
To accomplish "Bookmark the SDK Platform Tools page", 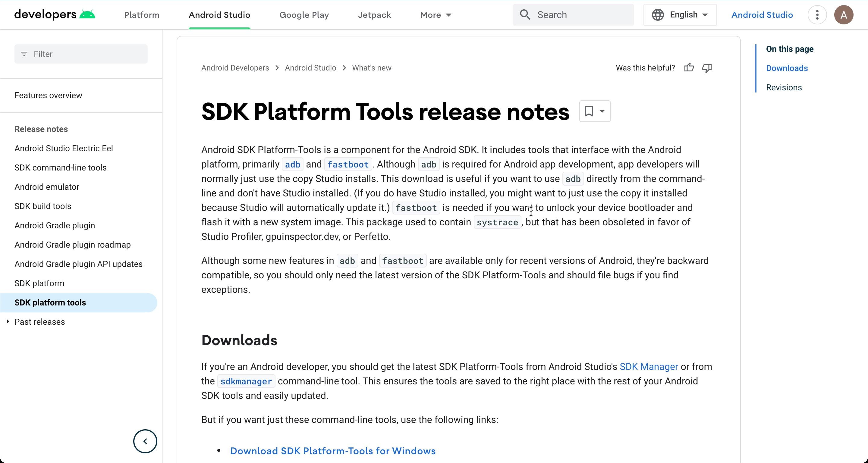I will pyautogui.click(x=589, y=111).
